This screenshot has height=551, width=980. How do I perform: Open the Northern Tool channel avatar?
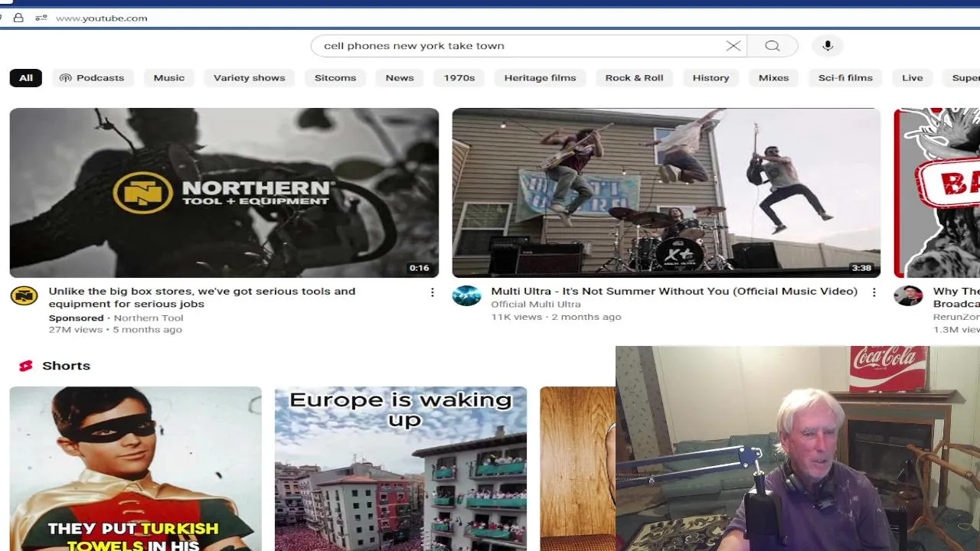(x=24, y=295)
